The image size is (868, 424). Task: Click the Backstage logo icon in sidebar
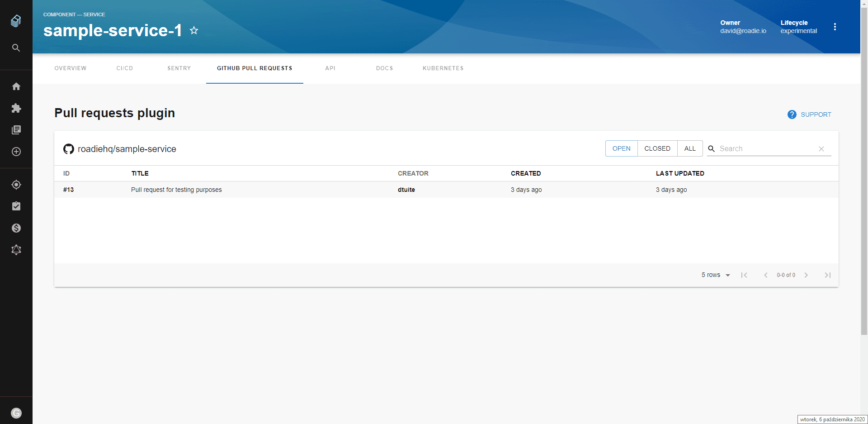click(x=16, y=21)
